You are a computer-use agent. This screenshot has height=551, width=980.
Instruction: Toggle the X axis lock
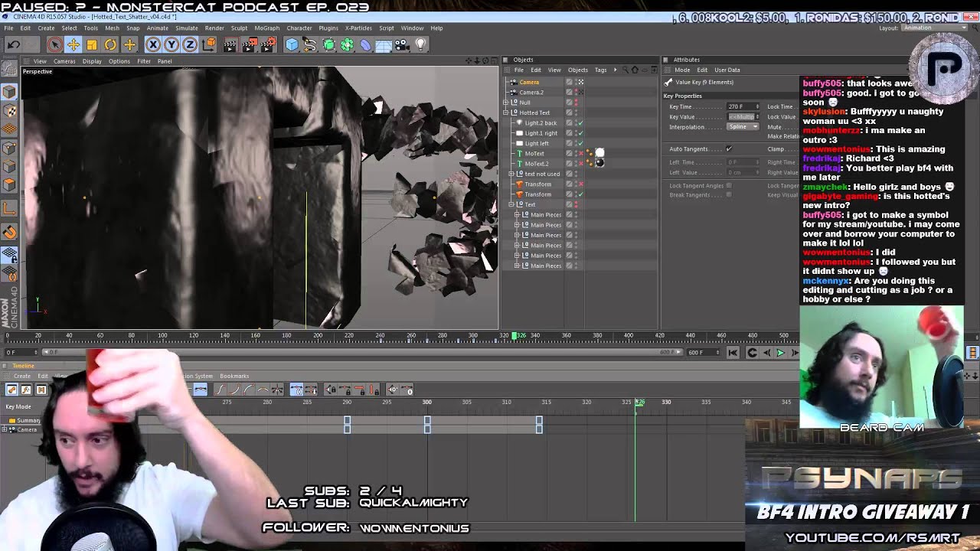[x=153, y=45]
